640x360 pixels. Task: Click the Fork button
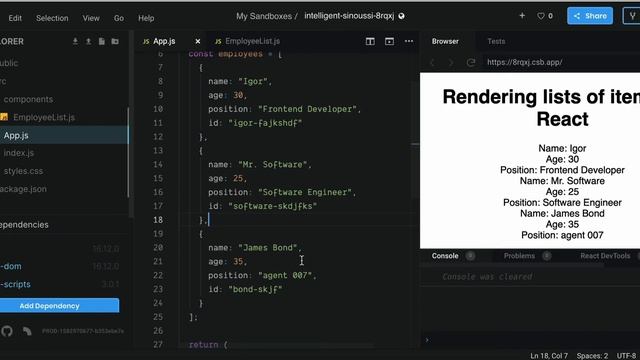[x=631, y=16]
